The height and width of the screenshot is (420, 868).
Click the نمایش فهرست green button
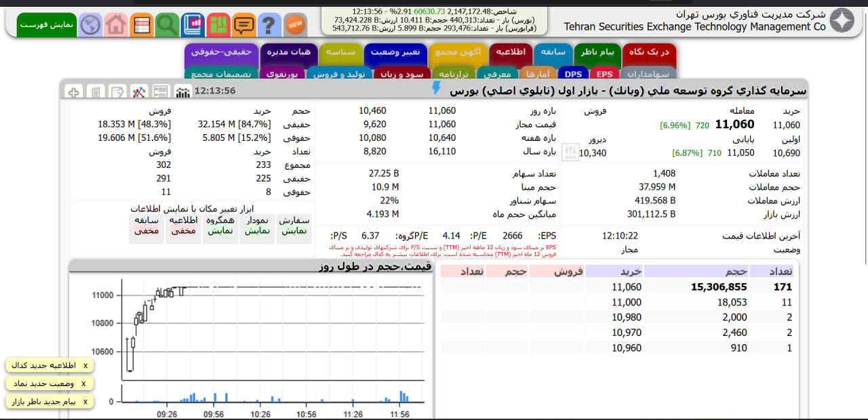[47, 25]
